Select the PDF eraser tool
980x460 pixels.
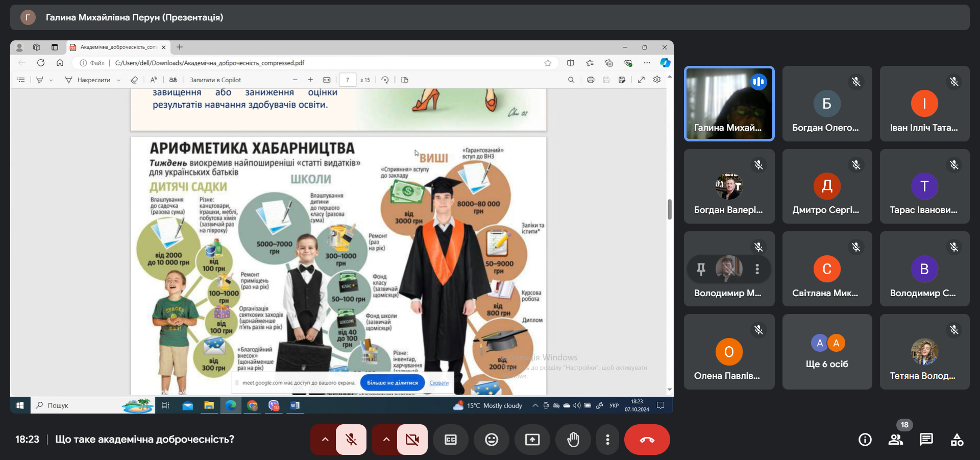click(134, 80)
